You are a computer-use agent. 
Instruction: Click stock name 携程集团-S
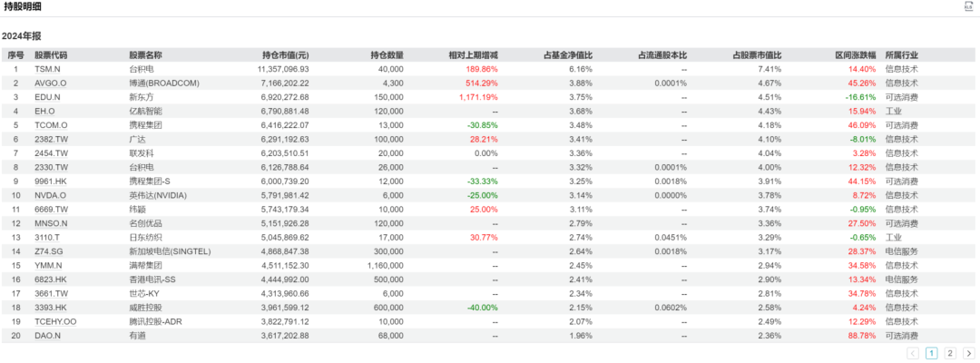tap(149, 181)
